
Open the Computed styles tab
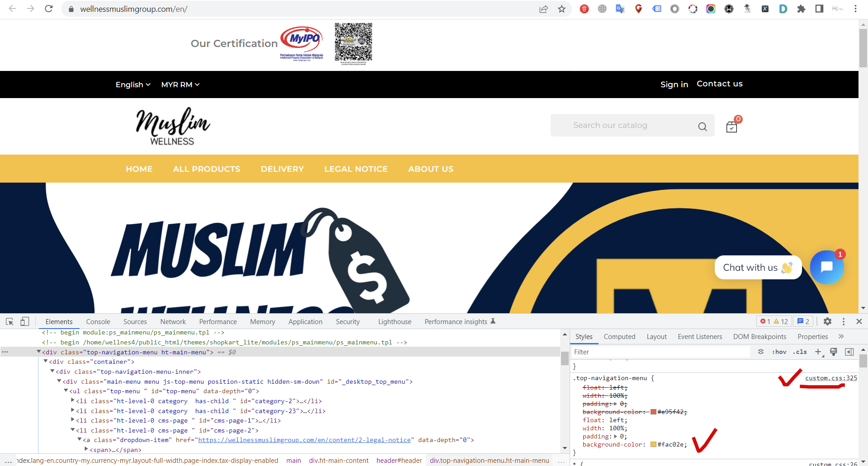pyautogui.click(x=619, y=337)
